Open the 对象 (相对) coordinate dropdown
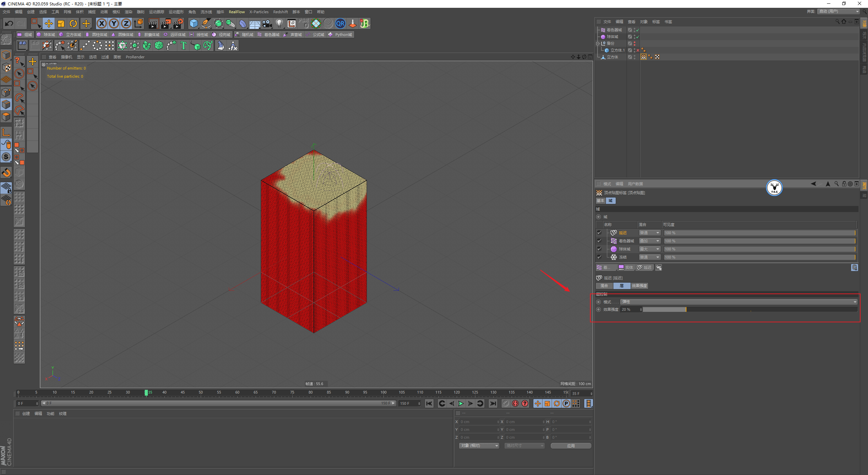Image resolution: width=868 pixels, height=475 pixels. pyautogui.click(x=479, y=446)
